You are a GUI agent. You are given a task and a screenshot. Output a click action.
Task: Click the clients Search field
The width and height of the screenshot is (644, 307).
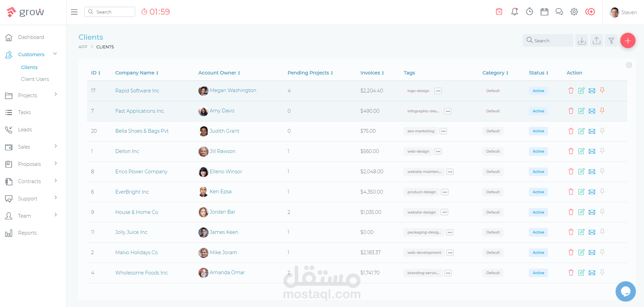(x=548, y=41)
